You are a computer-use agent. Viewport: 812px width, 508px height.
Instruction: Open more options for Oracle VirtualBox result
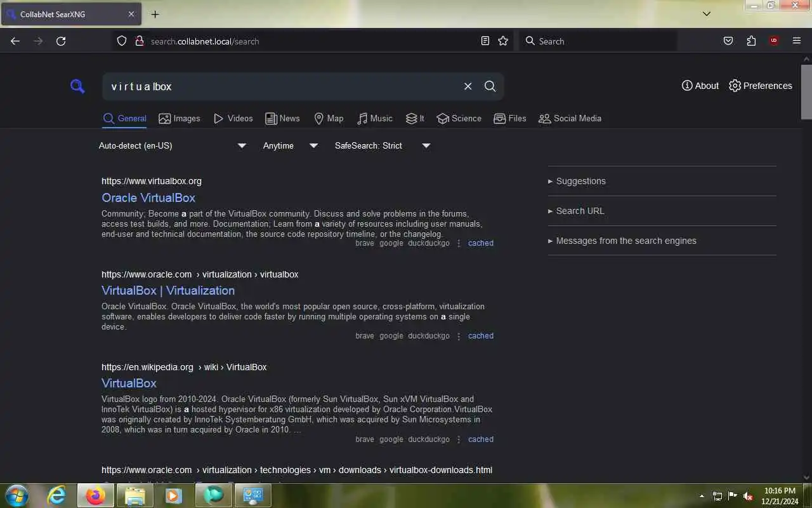(x=459, y=243)
